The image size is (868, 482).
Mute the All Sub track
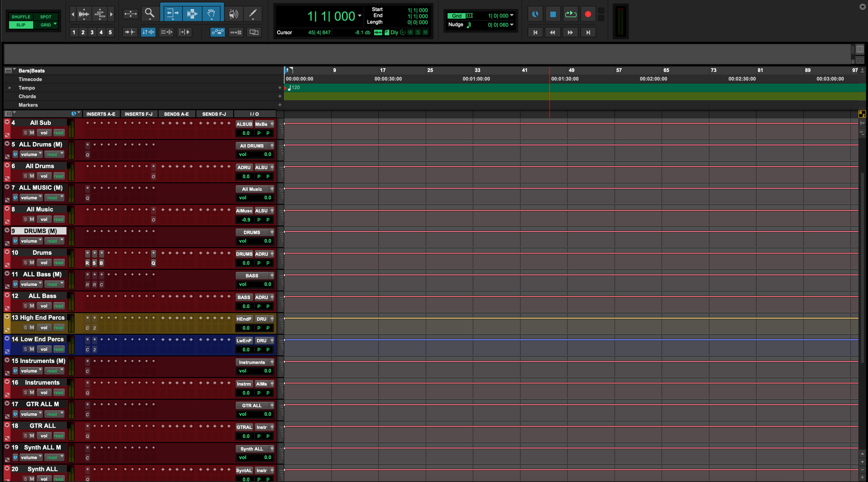pyautogui.click(x=32, y=133)
